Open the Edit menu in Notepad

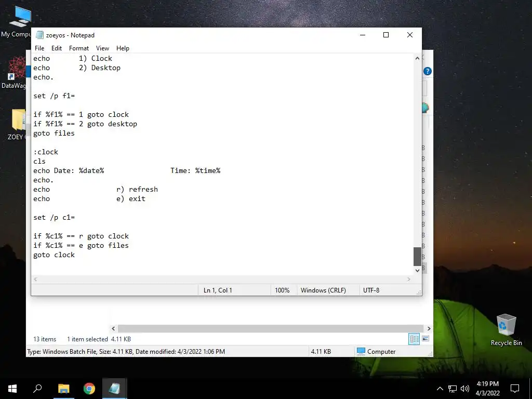(56, 48)
